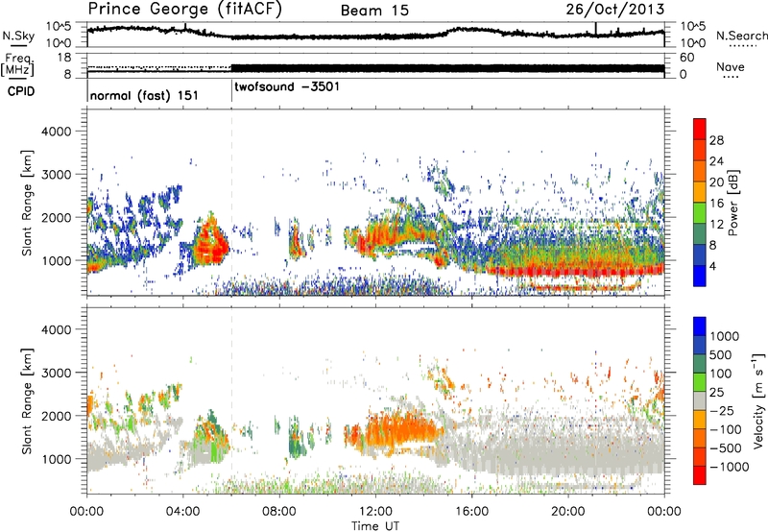This screenshot has height=532, width=768.
Task: Click the blue bottom of power colorbar
Action: tap(700, 277)
